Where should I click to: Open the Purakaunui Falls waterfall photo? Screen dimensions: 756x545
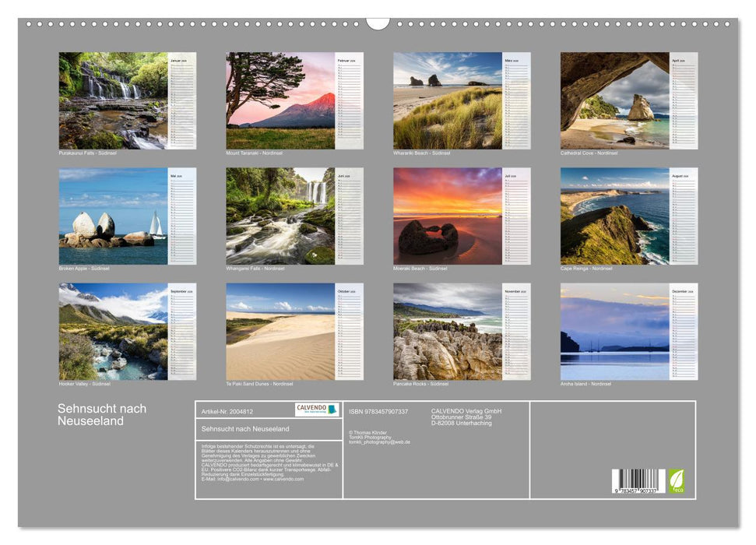tap(113, 100)
